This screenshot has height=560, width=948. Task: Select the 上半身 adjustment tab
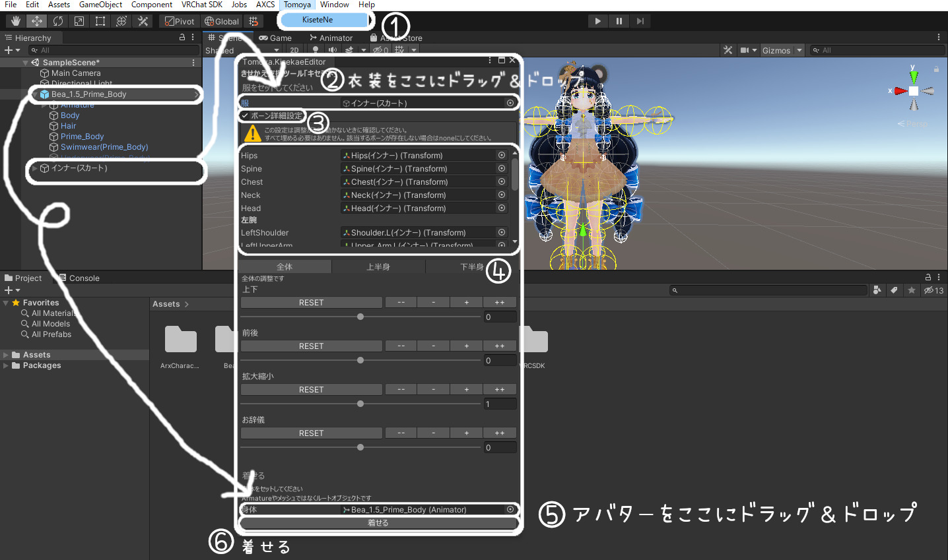click(378, 266)
